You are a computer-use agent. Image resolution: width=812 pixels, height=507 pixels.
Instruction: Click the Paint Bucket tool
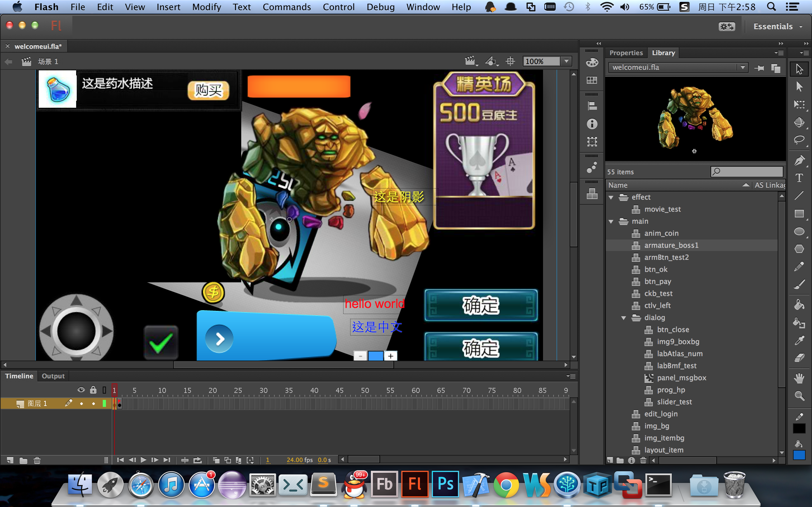pyautogui.click(x=799, y=305)
